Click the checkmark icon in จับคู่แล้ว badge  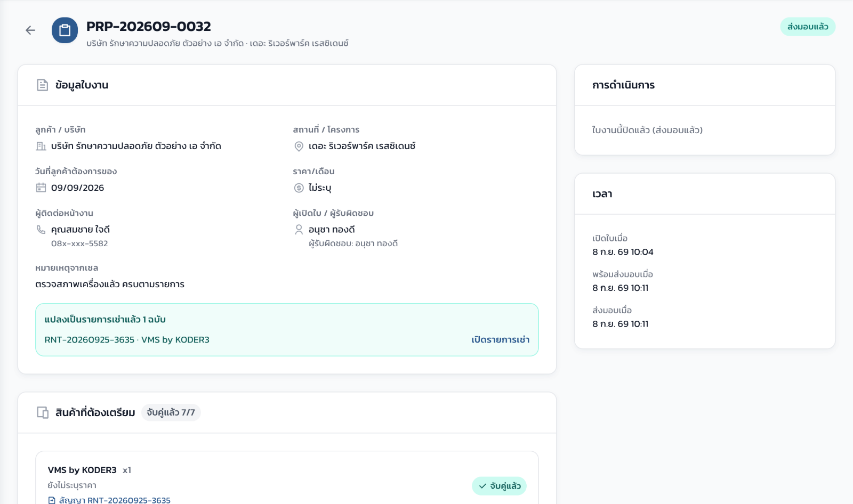(x=482, y=486)
